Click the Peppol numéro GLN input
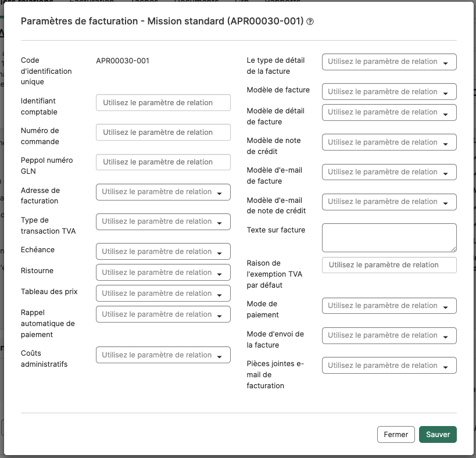Screen dimensions: 476x458 (163, 162)
